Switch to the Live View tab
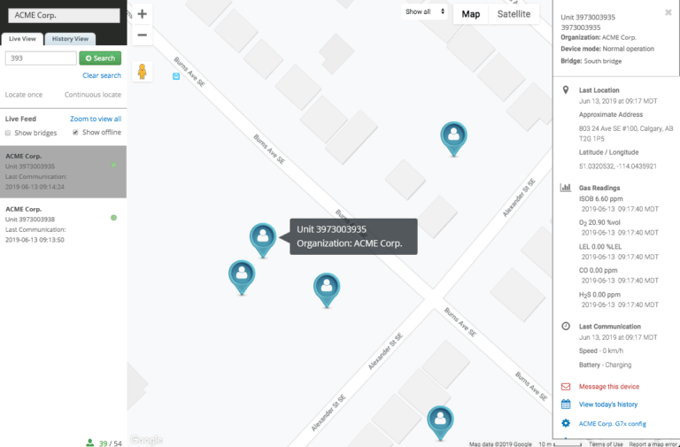The width and height of the screenshot is (680, 447). tap(22, 39)
